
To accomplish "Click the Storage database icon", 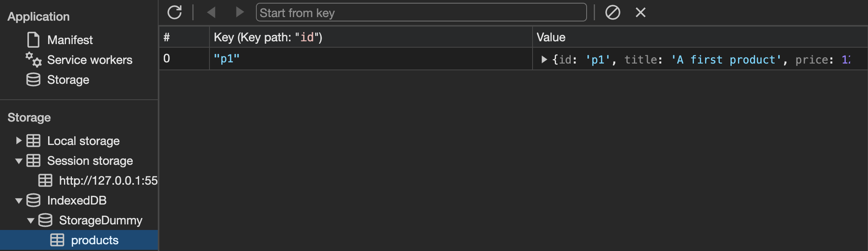I will click(x=33, y=79).
